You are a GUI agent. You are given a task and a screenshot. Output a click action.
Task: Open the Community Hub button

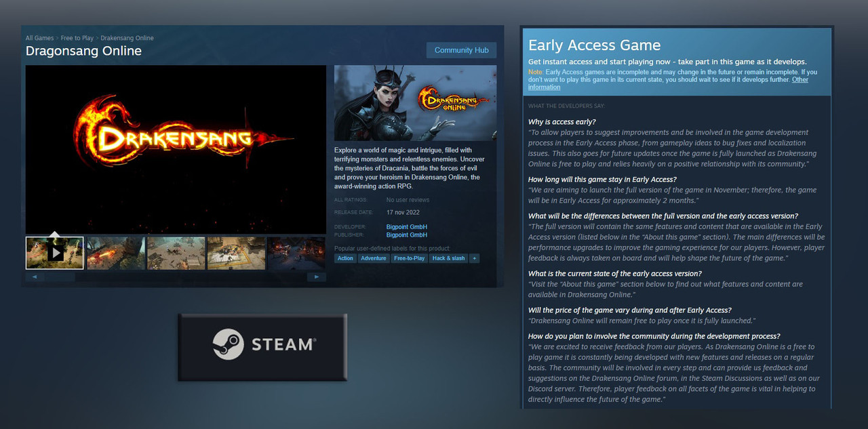pos(461,50)
